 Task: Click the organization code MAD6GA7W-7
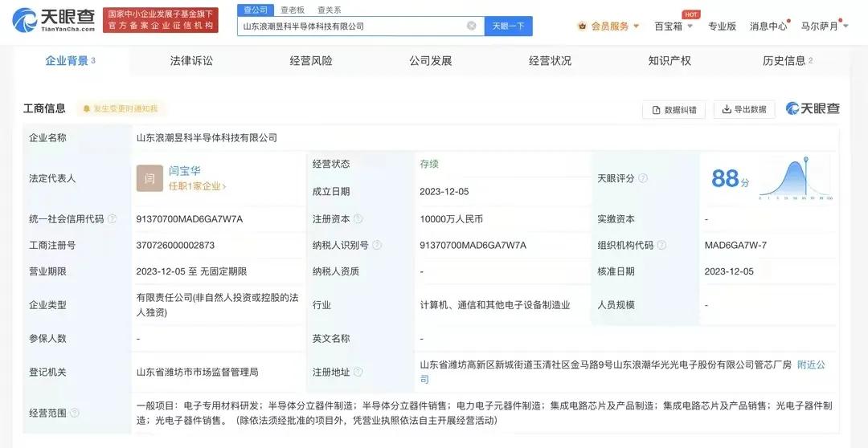(735, 245)
